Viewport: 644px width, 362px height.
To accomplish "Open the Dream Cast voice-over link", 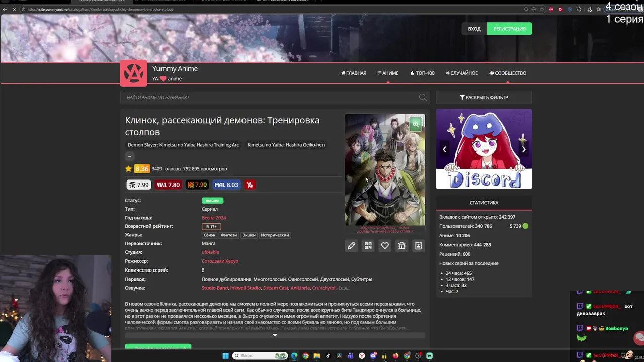I will [276, 288].
